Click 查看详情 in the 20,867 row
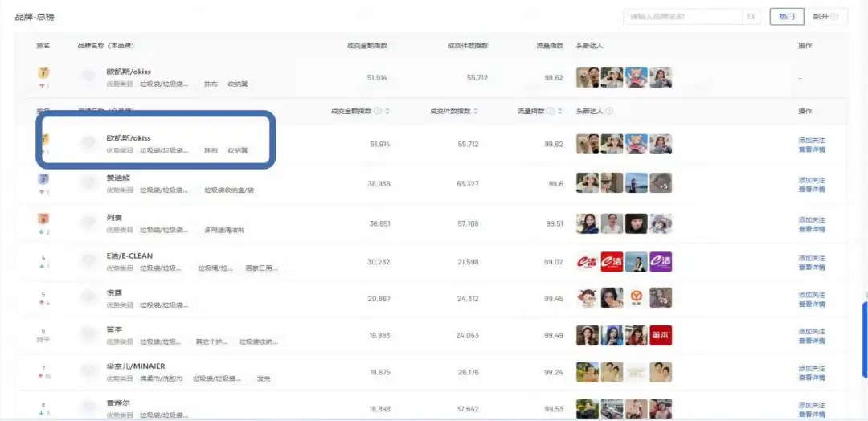 coord(812,305)
